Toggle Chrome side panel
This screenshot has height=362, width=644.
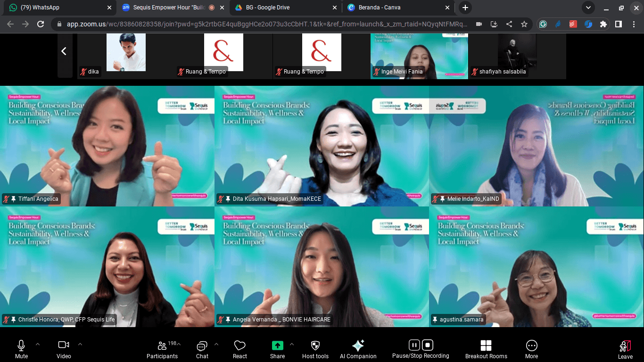coord(619,24)
